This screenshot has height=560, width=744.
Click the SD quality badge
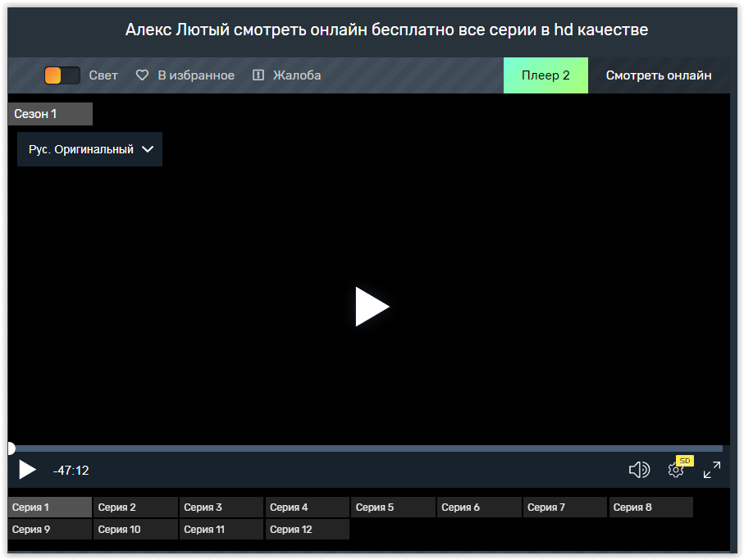coord(685,461)
